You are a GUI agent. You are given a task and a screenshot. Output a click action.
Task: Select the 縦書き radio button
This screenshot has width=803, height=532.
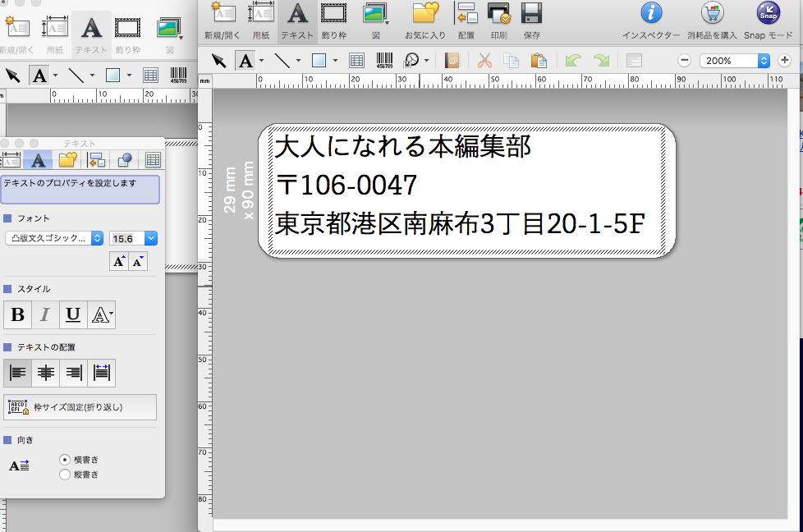65,474
